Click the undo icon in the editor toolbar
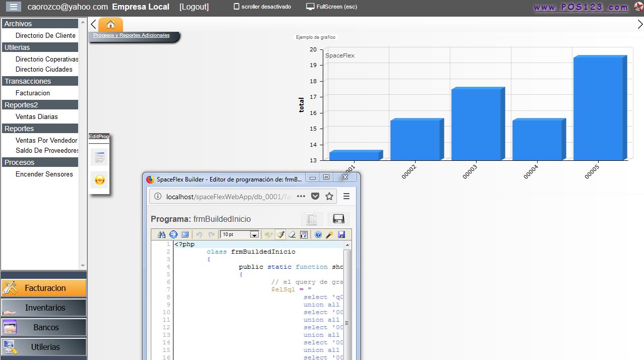Viewport: 644px width, 360px height. point(199,234)
